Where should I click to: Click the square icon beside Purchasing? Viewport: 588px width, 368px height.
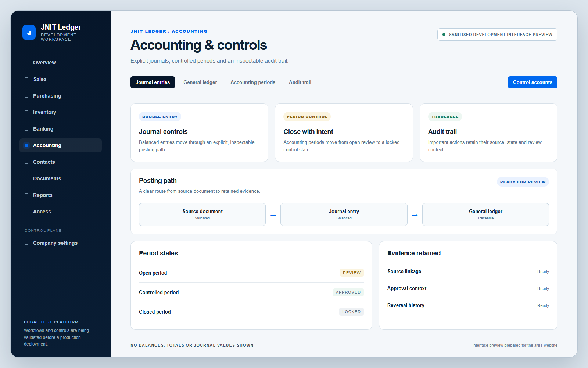(26, 96)
